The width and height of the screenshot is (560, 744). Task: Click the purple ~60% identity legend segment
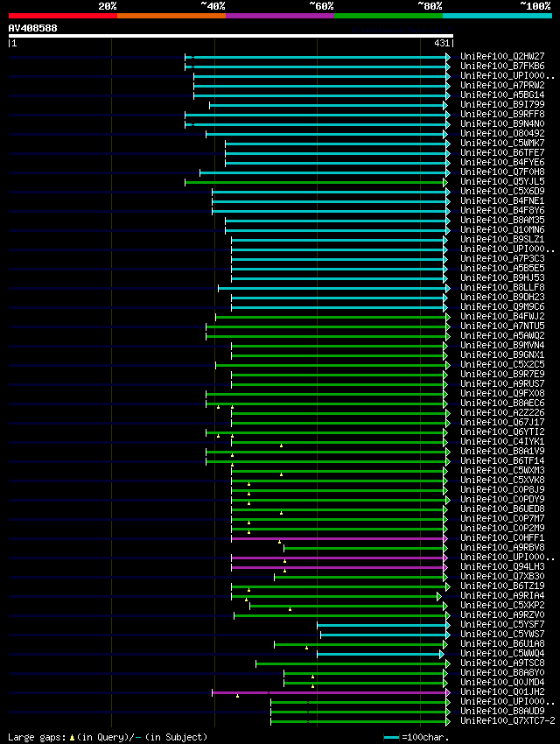coord(280,16)
